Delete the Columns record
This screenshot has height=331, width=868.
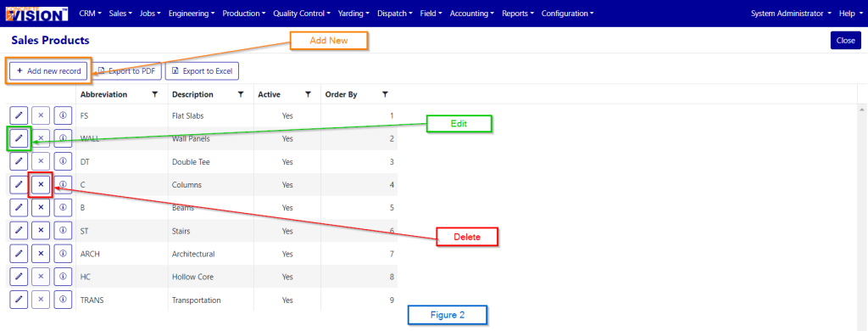(x=41, y=184)
